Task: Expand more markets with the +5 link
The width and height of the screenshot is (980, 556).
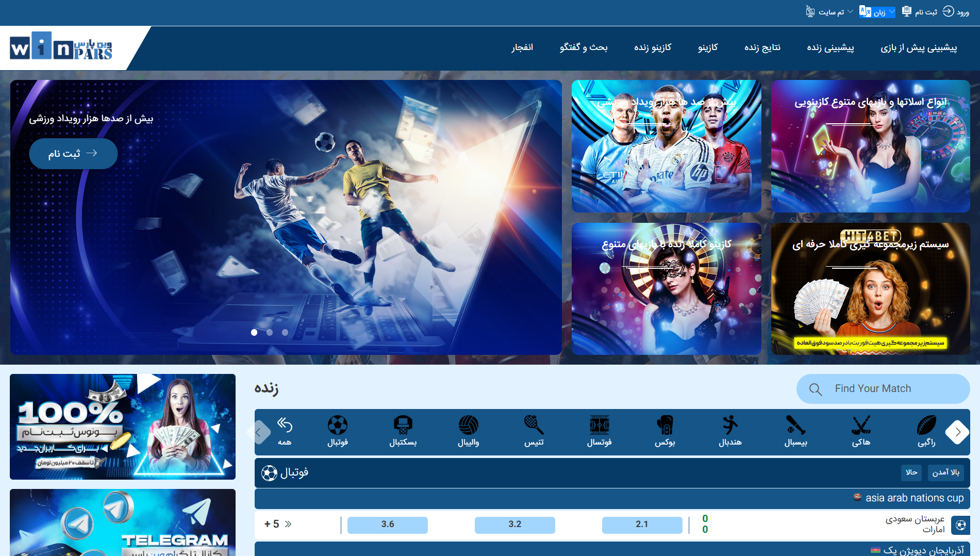Action: point(278,524)
